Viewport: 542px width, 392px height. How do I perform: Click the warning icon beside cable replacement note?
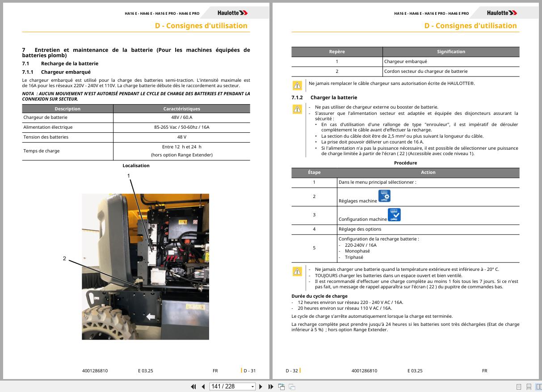click(297, 85)
